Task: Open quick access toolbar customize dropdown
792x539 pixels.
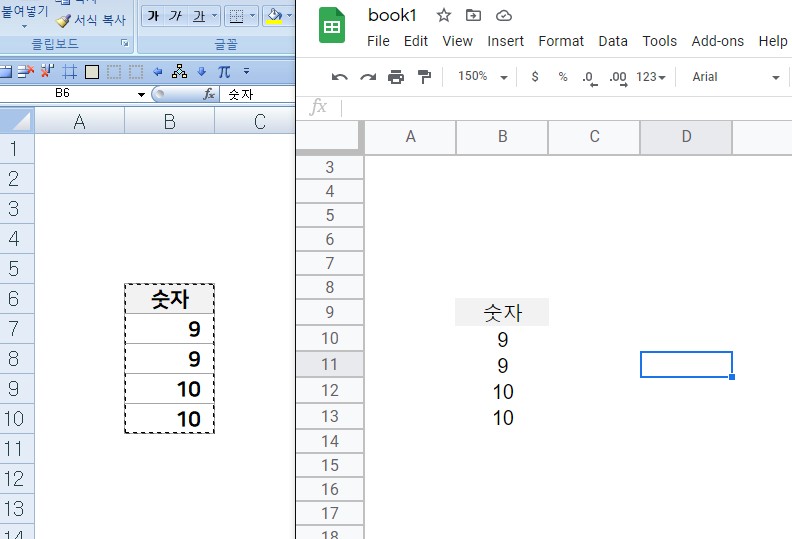Action: 246,71
